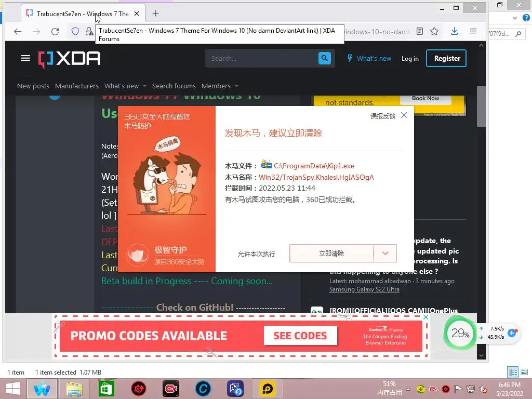Show hidden system tray icons

point(408,389)
